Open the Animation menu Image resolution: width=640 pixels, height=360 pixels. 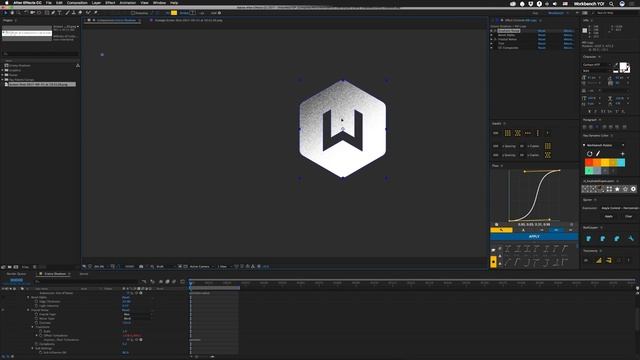(128, 3)
